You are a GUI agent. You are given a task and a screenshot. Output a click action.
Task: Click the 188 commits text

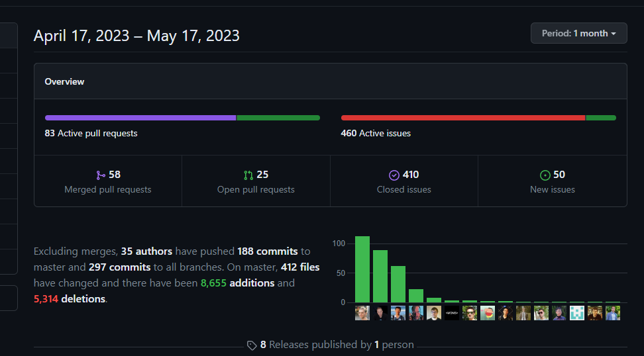pyautogui.click(x=268, y=251)
